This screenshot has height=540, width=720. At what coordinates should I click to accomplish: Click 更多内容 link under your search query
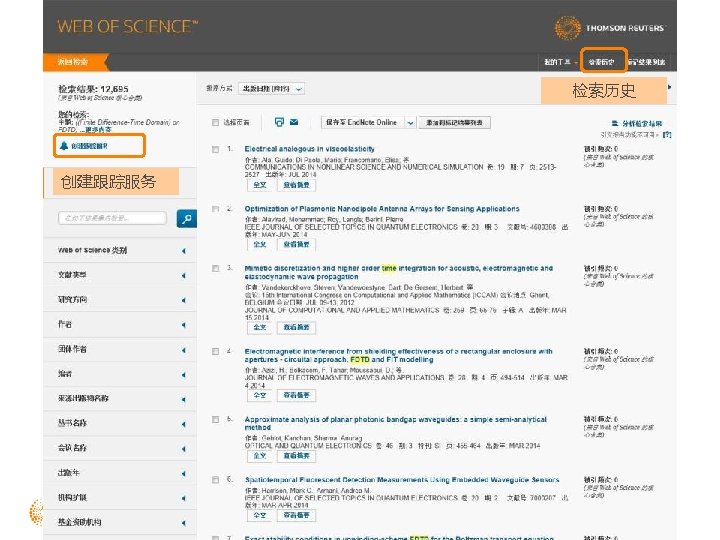pos(98,130)
